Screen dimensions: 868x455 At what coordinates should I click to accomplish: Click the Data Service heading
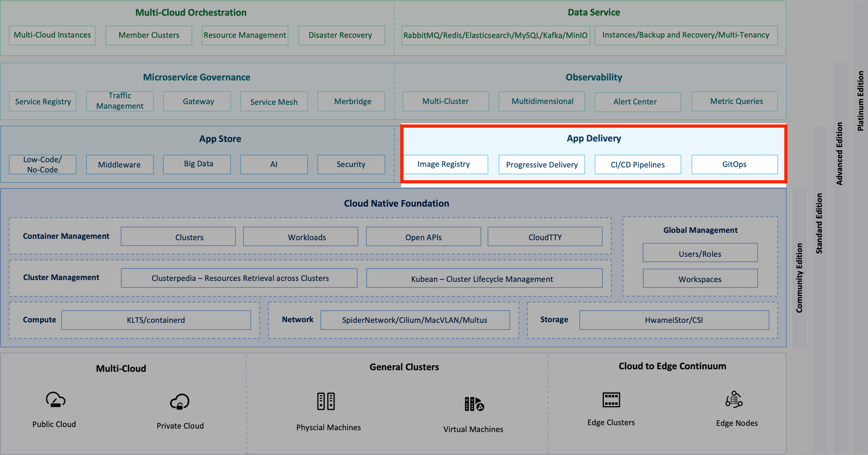pos(594,13)
